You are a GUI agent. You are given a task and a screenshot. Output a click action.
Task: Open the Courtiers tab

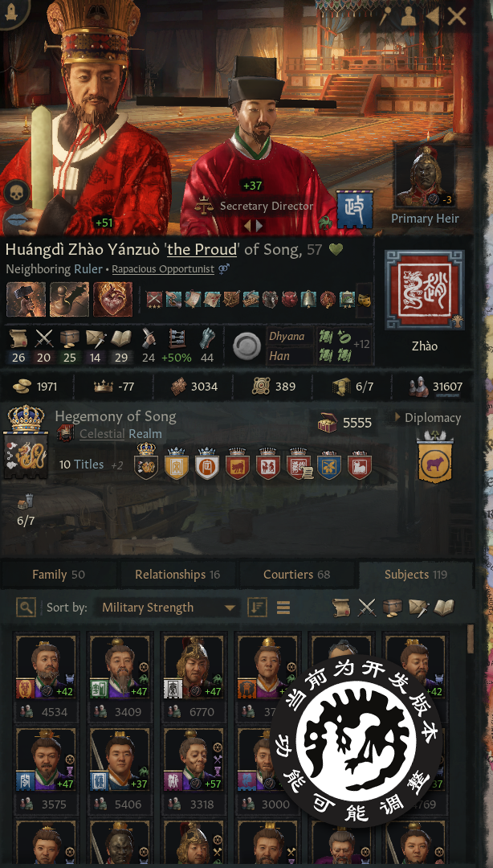[296, 575]
